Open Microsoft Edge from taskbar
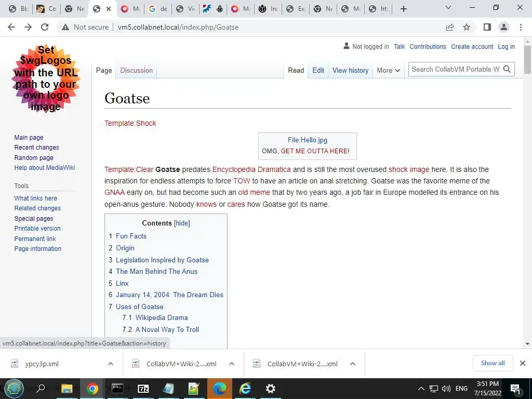 [220, 389]
